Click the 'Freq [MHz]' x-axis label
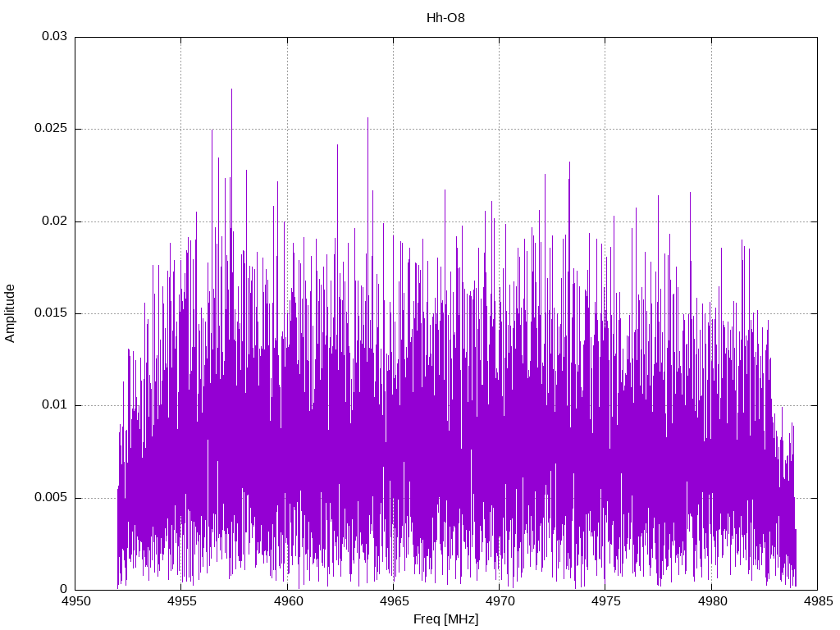This screenshot has width=840, height=630. point(445,619)
